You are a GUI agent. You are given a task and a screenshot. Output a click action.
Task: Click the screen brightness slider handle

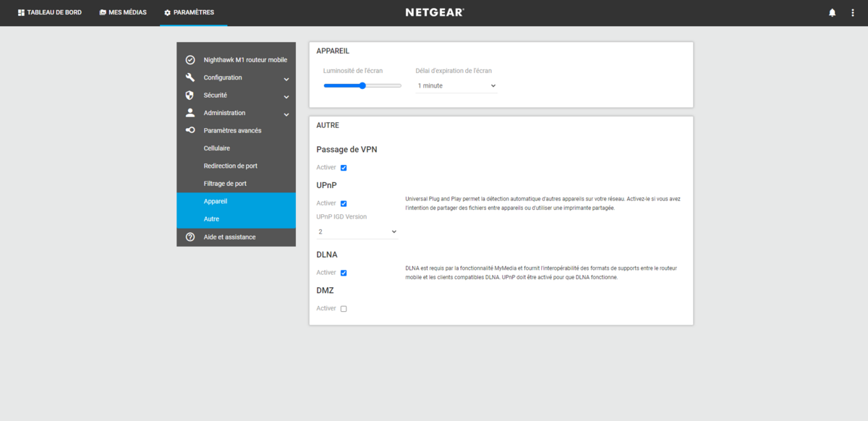362,85
